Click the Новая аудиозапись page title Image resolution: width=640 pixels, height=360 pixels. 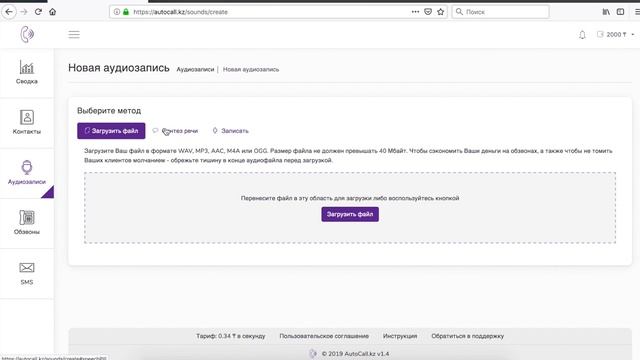coord(119,68)
